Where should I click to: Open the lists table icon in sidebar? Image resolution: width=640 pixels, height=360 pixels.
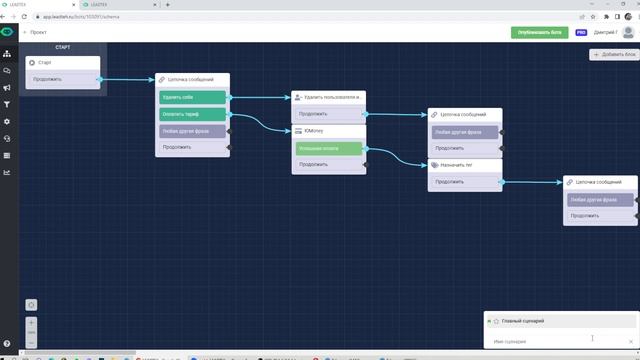pyautogui.click(x=7, y=156)
